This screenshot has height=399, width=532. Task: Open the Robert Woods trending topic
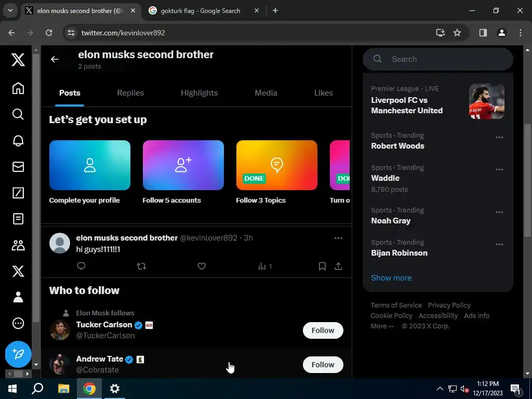pos(397,146)
